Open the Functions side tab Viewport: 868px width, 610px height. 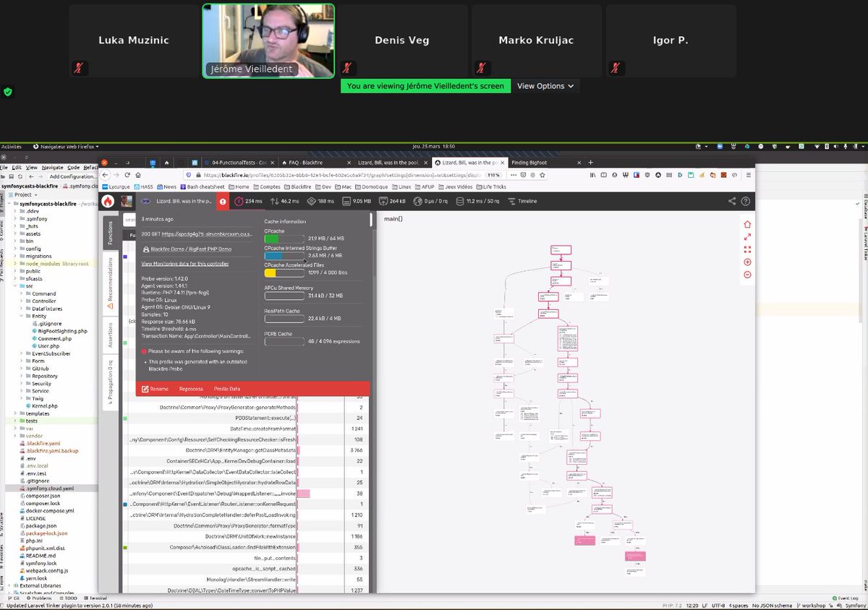[110, 233]
